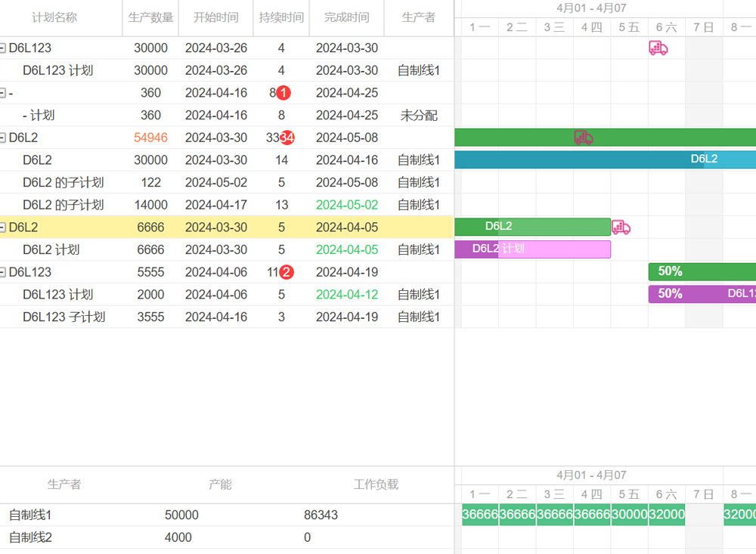Click the red badge showing 34
Image resolution: width=756 pixels, height=554 pixels.
pyautogui.click(x=287, y=138)
